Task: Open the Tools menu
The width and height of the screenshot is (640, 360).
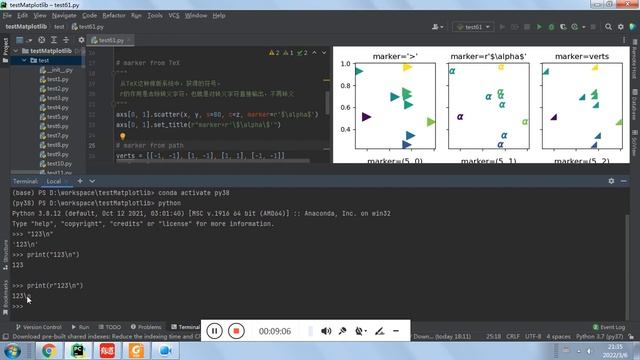Action: coord(155,16)
